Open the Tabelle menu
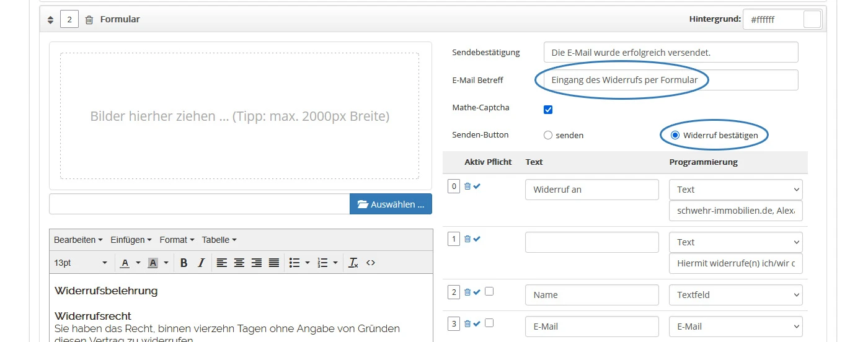The width and height of the screenshot is (868, 342). [219, 240]
